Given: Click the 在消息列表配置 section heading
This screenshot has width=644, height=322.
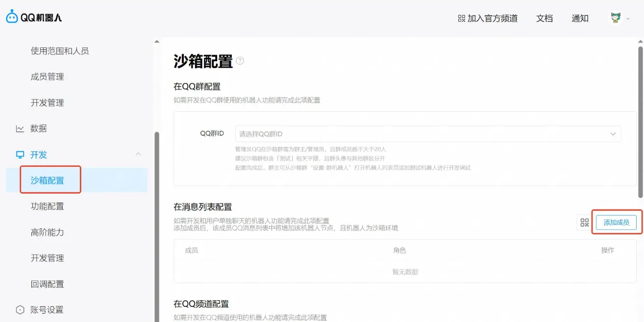Looking at the screenshot, I should click(203, 207).
